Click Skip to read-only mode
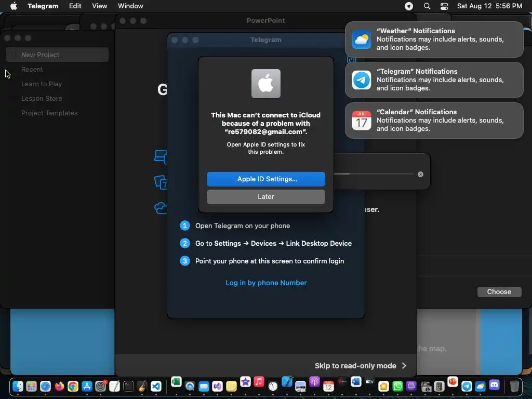 [x=361, y=365]
